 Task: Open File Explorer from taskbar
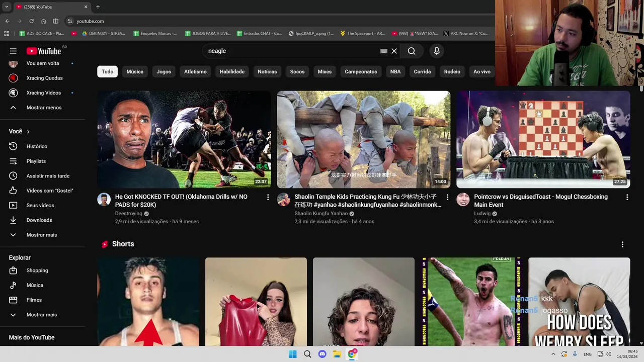point(337,354)
